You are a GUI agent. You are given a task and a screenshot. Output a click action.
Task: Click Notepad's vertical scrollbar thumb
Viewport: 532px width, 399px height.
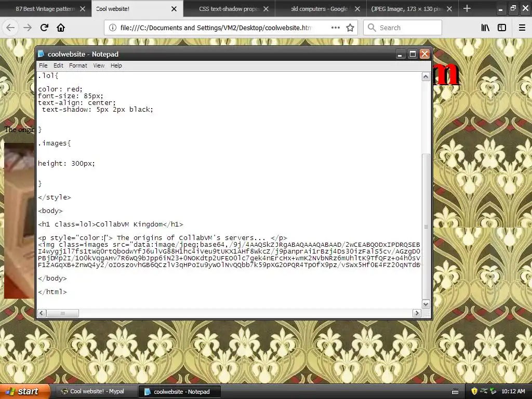click(426, 227)
